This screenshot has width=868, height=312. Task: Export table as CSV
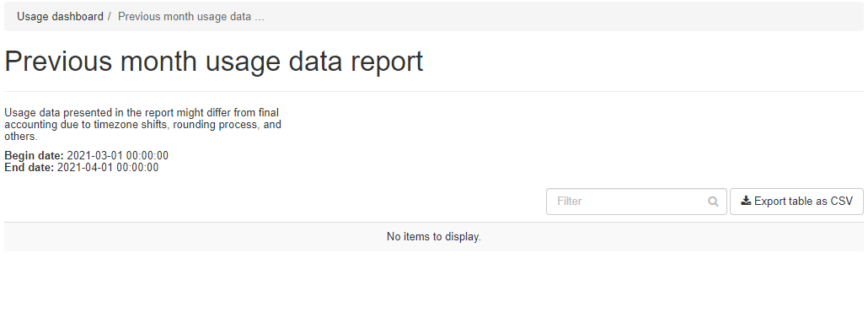click(796, 202)
